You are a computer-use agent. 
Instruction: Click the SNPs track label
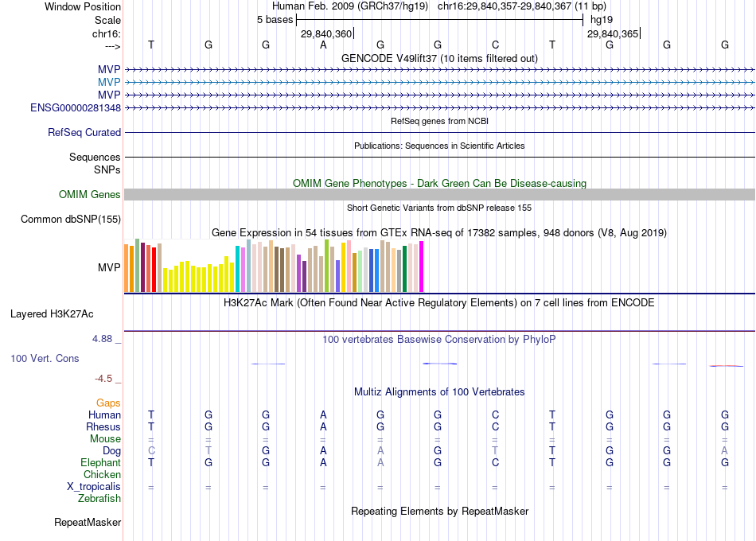(107, 169)
